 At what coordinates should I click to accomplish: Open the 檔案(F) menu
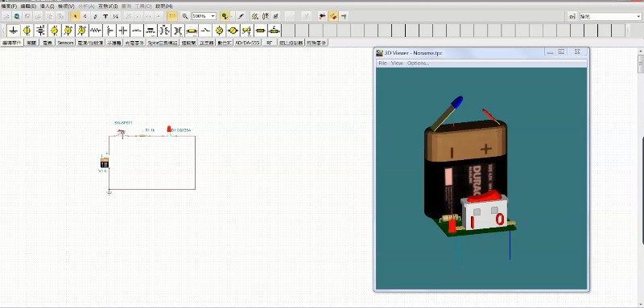click(9, 6)
